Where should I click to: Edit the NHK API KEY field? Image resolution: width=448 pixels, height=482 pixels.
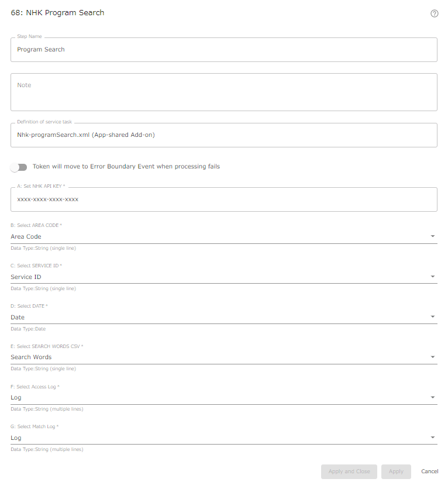point(223,199)
